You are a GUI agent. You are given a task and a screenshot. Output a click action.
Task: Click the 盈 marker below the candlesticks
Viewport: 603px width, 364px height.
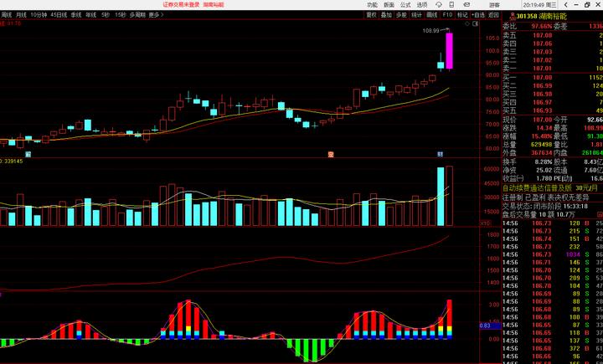pos(331,154)
